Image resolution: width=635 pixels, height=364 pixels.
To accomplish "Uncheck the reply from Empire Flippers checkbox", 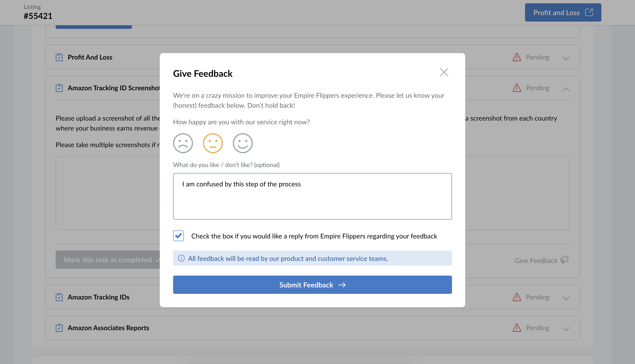I will coord(178,236).
